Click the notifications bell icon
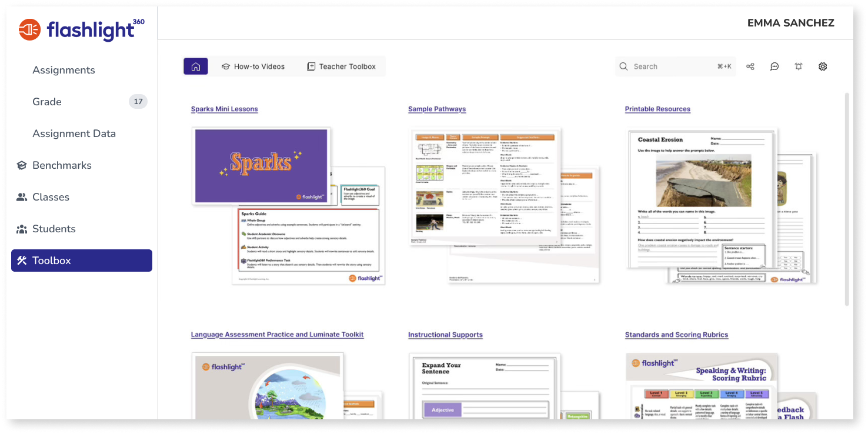The height and width of the screenshot is (434, 868). pyautogui.click(x=799, y=66)
